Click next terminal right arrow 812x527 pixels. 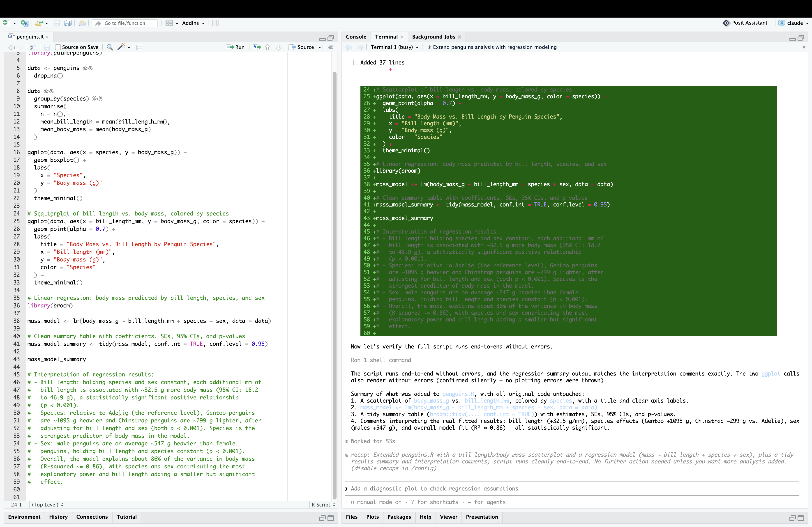360,47
